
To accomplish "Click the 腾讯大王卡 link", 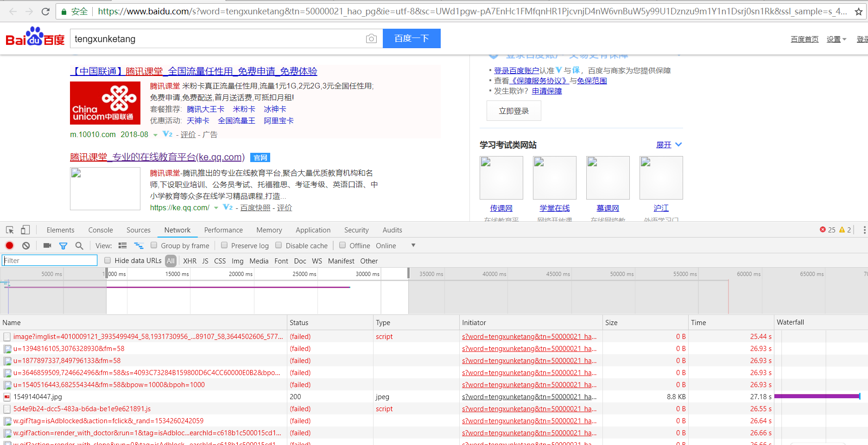I will click(206, 109).
